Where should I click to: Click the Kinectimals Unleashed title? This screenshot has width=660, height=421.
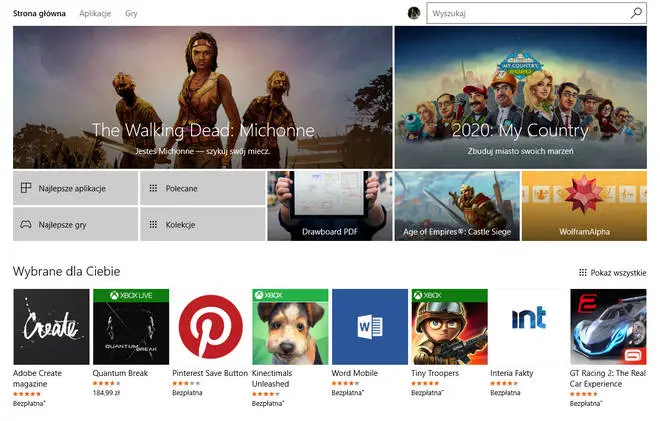click(272, 378)
